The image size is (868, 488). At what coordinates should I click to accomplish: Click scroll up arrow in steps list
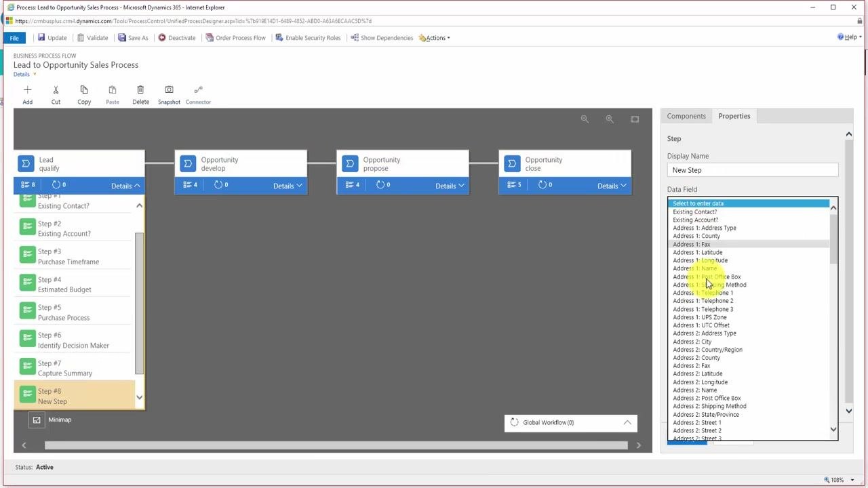click(x=140, y=205)
